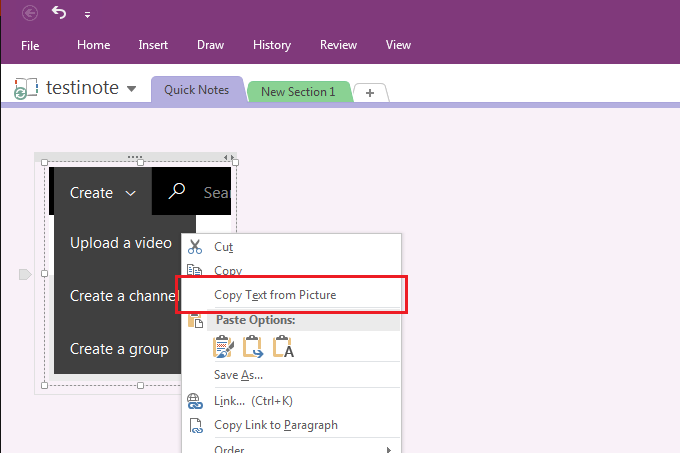Click the Back arrow icon in title bar
Viewport: 680px width, 453px height.
[30, 13]
